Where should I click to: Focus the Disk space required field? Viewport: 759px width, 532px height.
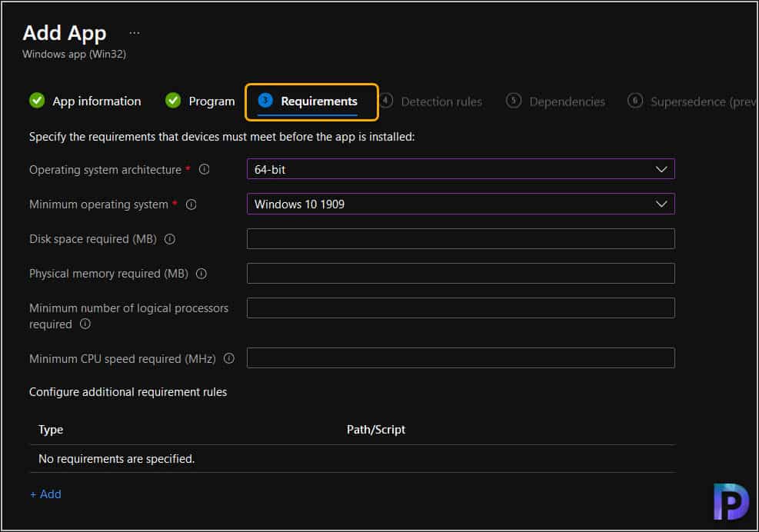461,239
